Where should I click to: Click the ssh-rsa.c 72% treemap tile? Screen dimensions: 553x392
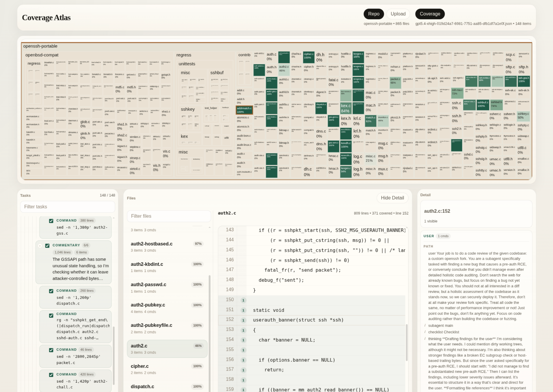tap(457, 93)
